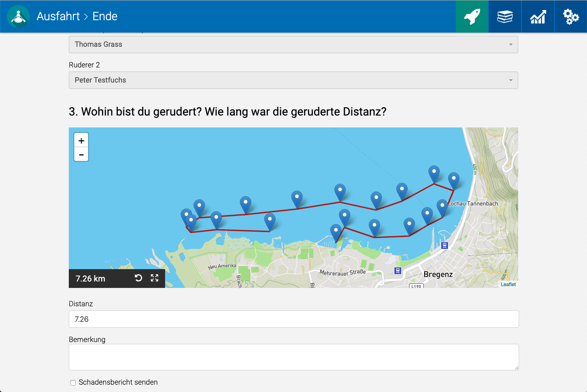Select Ende in the breadcrumb
Screen dimensions: 587x392
pos(105,16)
